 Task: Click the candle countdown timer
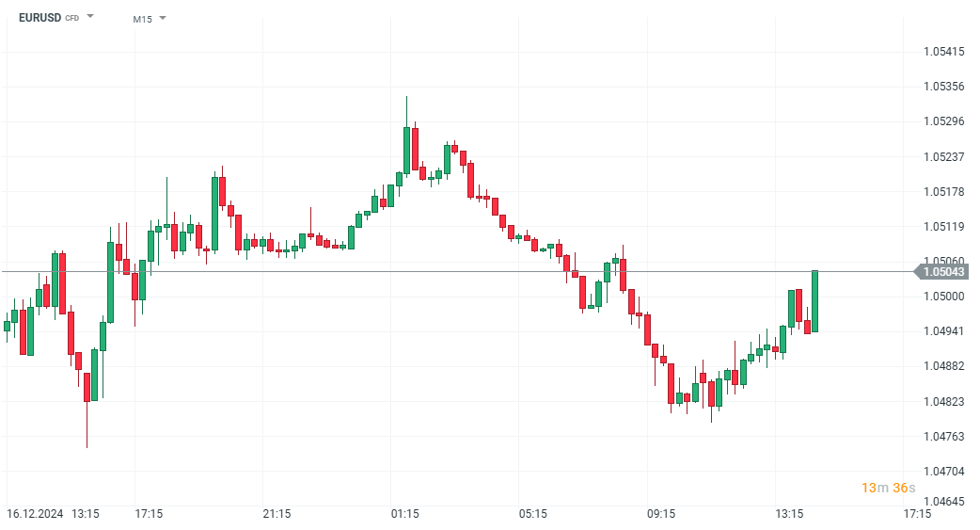tap(888, 488)
